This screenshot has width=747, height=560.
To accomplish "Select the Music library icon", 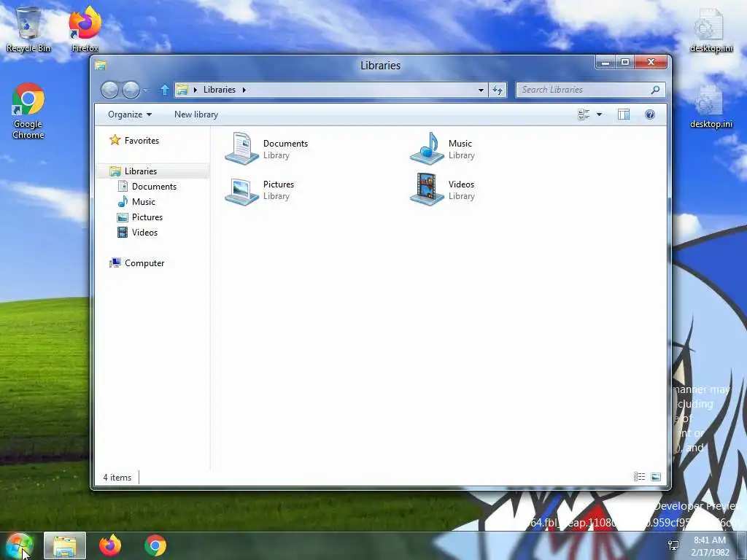I will click(x=427, y=149).
